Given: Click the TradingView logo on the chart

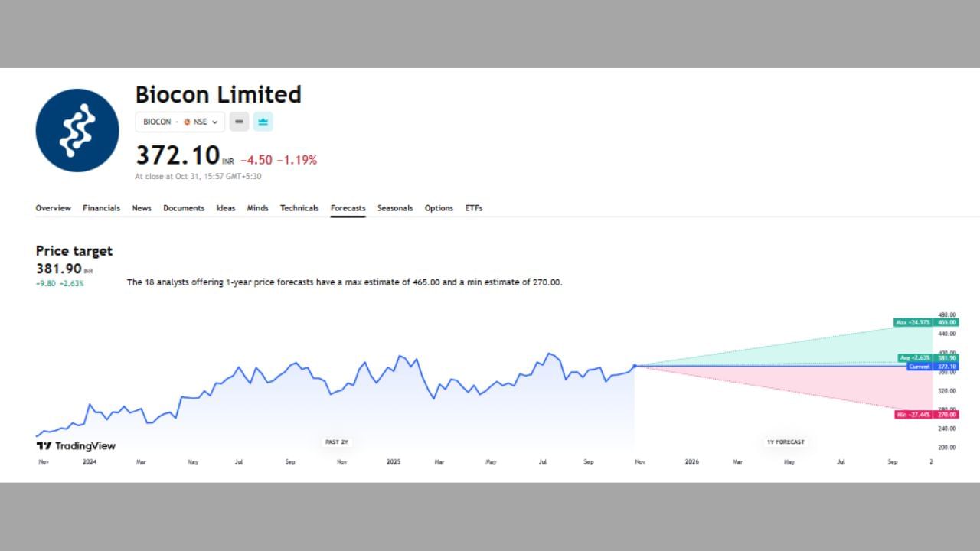Looking at the screenshot, I should click(76, 445).
